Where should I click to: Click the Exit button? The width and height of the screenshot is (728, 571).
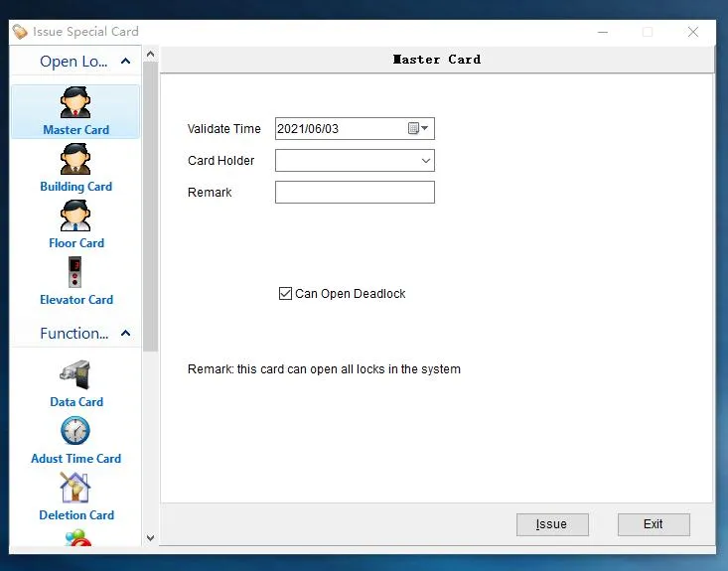pyautogui.click(x=653, y=524)
